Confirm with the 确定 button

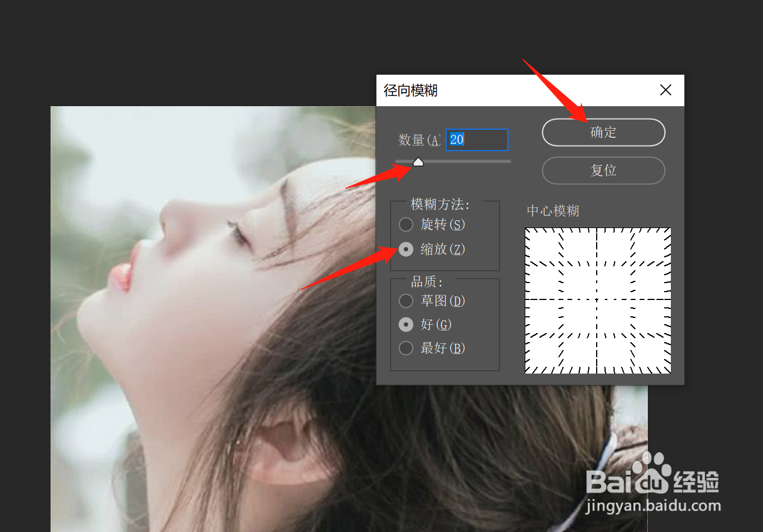click(x=603, y=133)
